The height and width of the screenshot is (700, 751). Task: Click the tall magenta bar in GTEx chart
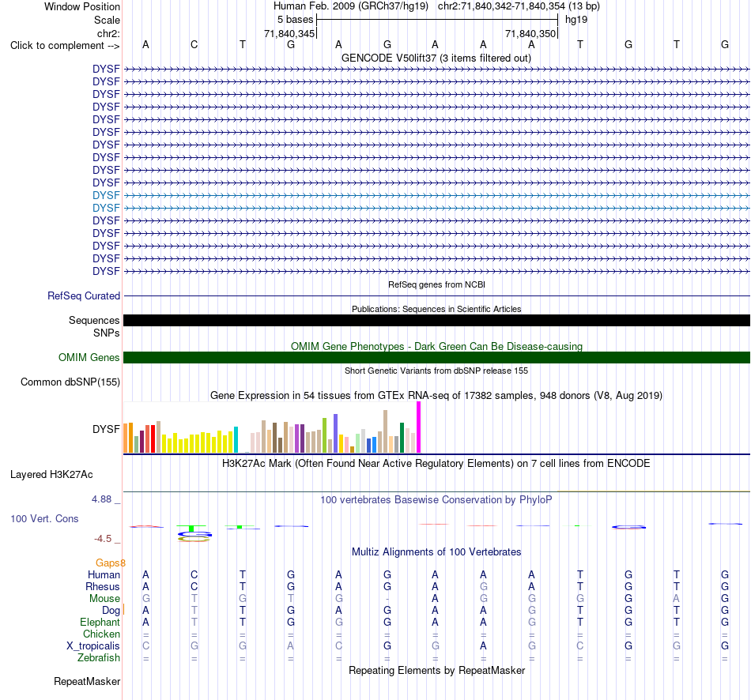pos(419,427)
